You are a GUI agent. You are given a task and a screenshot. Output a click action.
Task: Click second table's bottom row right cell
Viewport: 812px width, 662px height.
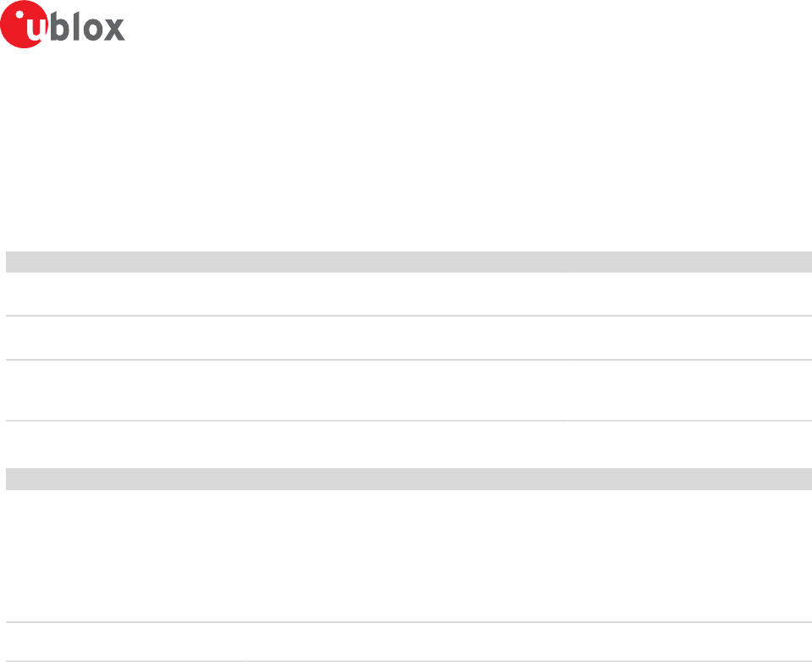(528, 642)
